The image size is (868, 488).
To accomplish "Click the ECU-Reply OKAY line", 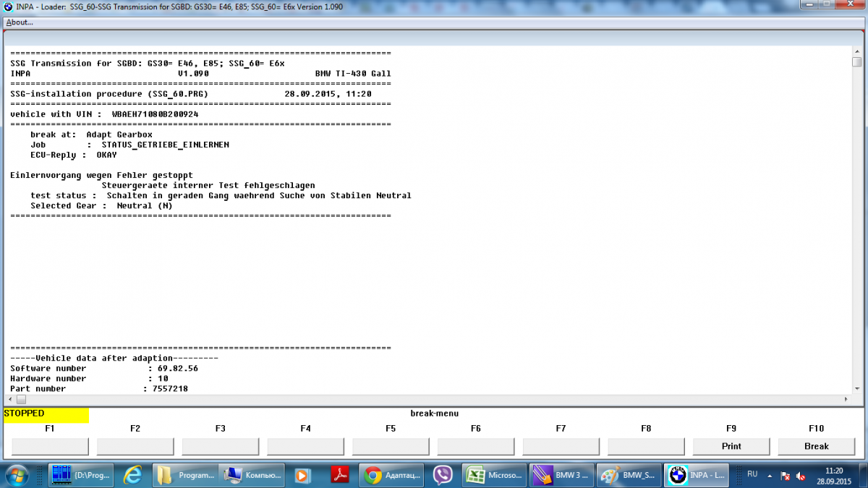I will pyautogui.click(x=74, y=155).
